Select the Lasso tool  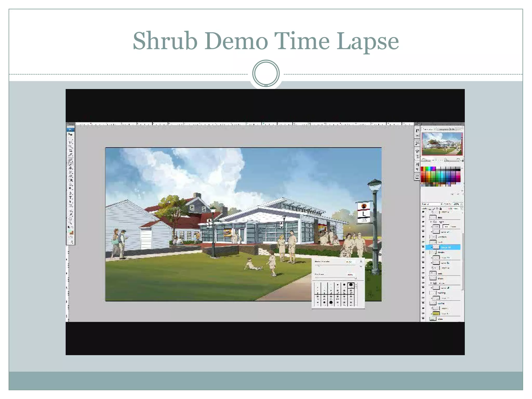[x=70, y=143]
